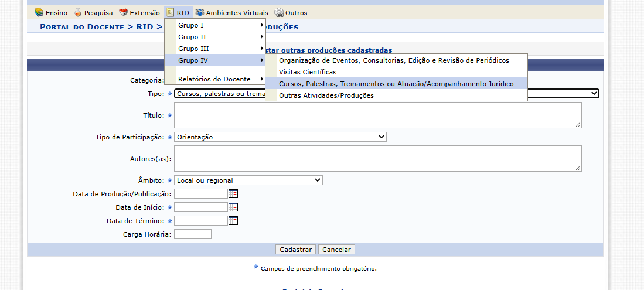Click Data de Início date field

[201, 207]
